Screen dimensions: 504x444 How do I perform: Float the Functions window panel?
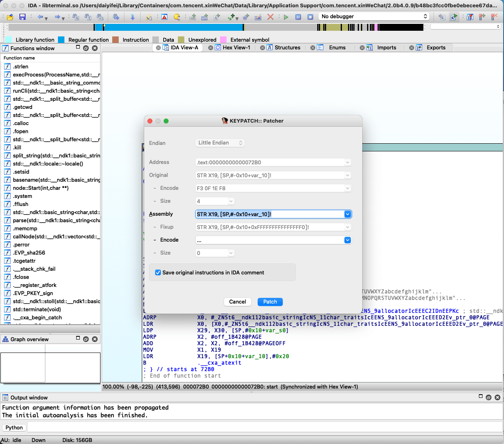coord(86,48)
